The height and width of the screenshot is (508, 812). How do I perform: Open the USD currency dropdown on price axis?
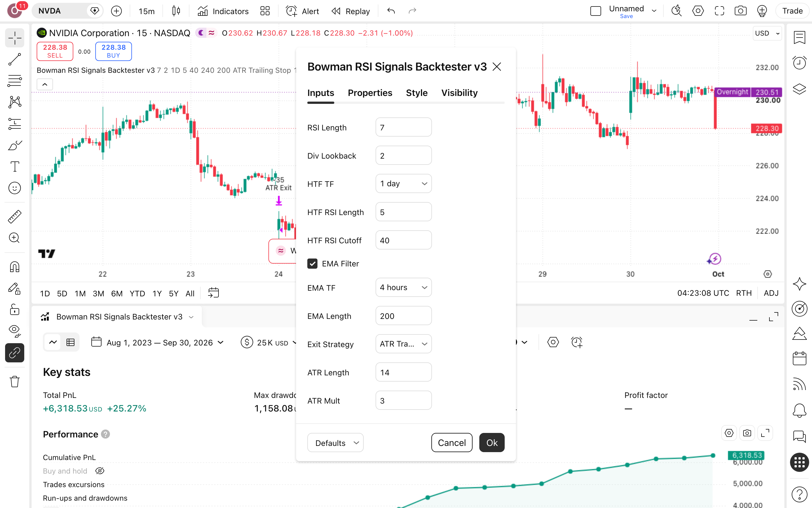pos(767,33)
